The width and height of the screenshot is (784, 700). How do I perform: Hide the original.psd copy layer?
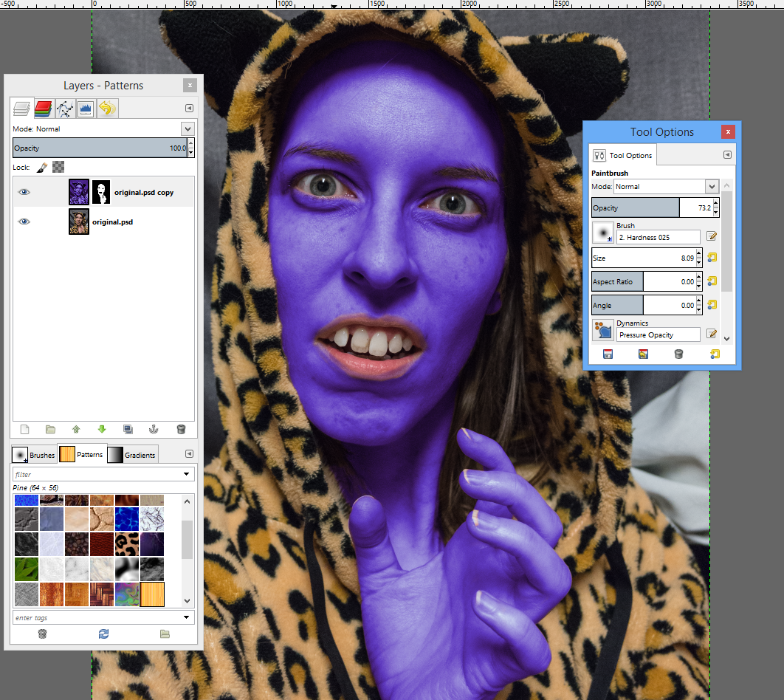[24, 191]
